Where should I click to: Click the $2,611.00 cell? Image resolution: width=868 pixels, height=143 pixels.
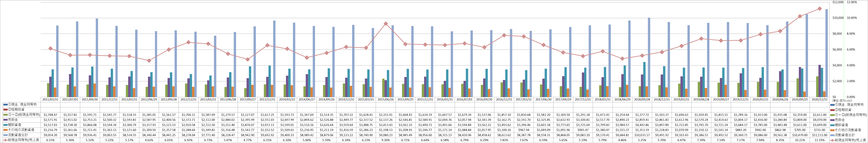820,115
